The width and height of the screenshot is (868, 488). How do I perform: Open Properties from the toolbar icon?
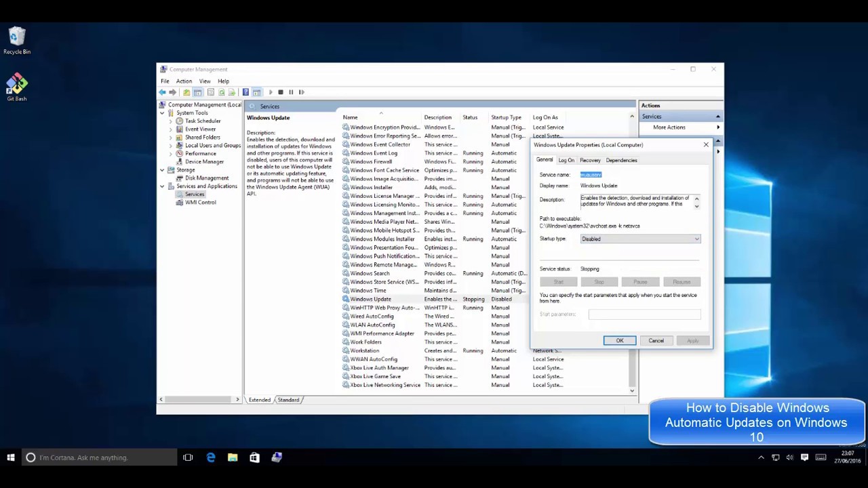(211, 92)
